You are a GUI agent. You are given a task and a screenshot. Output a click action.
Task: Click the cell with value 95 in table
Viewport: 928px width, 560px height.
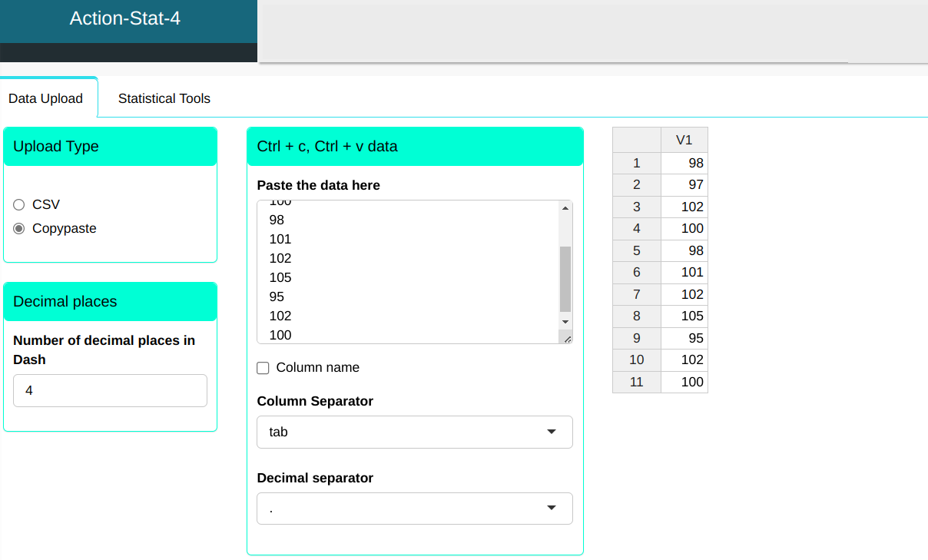coord(684,338)
